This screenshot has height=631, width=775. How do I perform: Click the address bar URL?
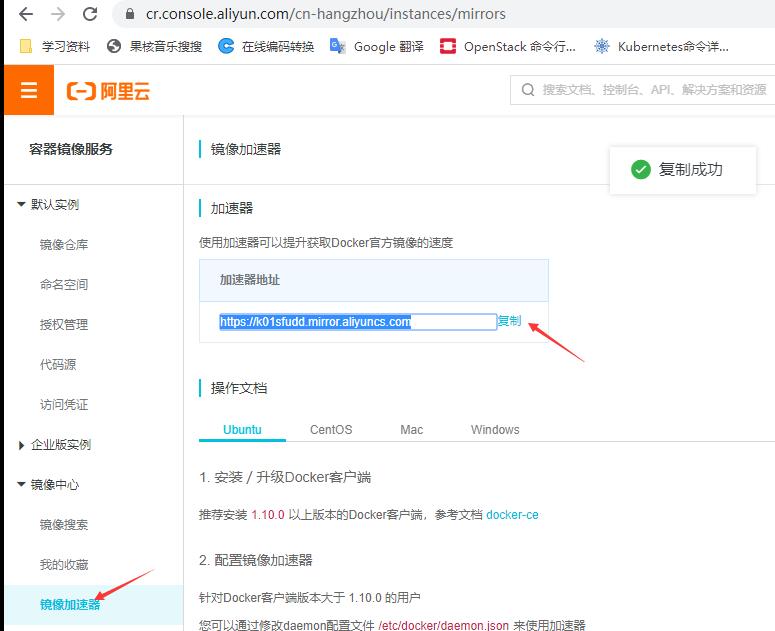[326, 14]
